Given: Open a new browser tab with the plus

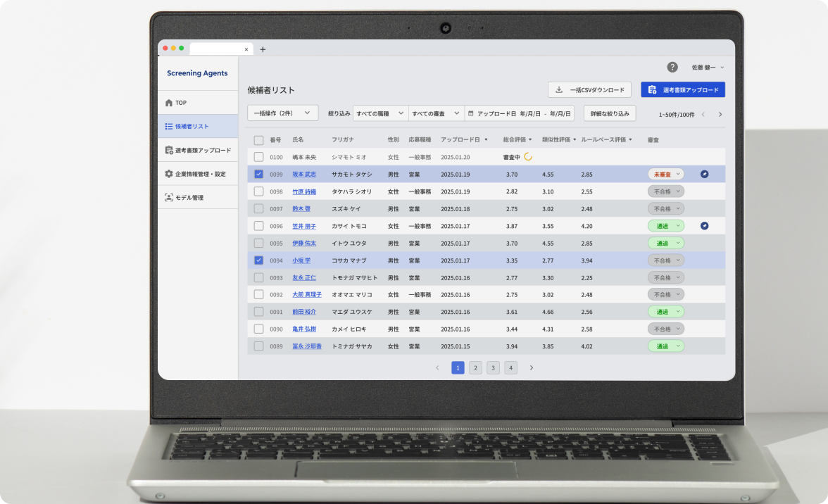Looking at the screenshot, I should (263, 49).
